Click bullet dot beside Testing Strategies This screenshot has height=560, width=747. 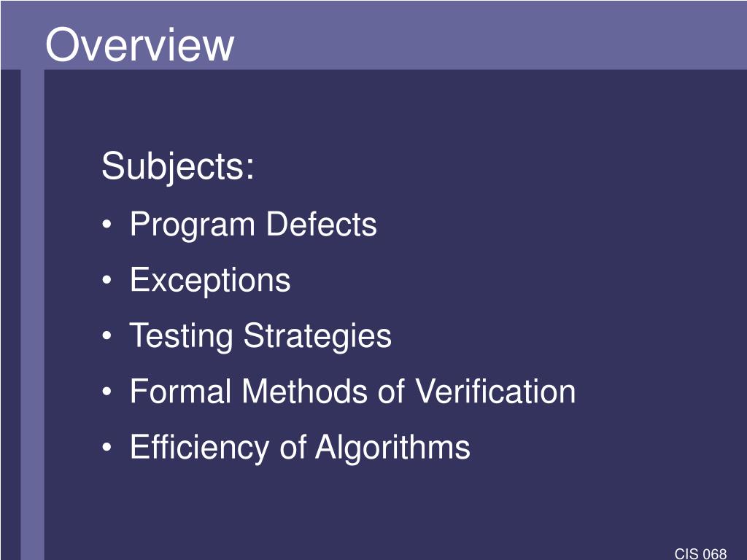[107, 335]
